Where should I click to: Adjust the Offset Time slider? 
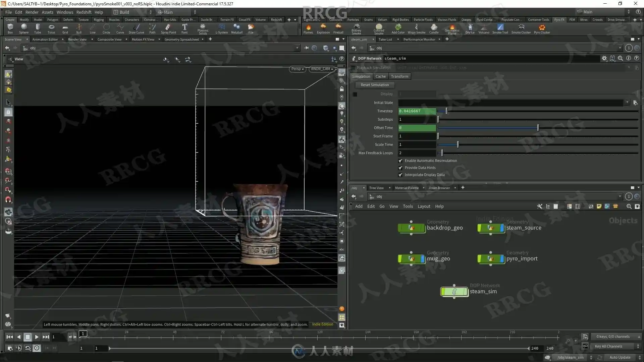[538, 128]
